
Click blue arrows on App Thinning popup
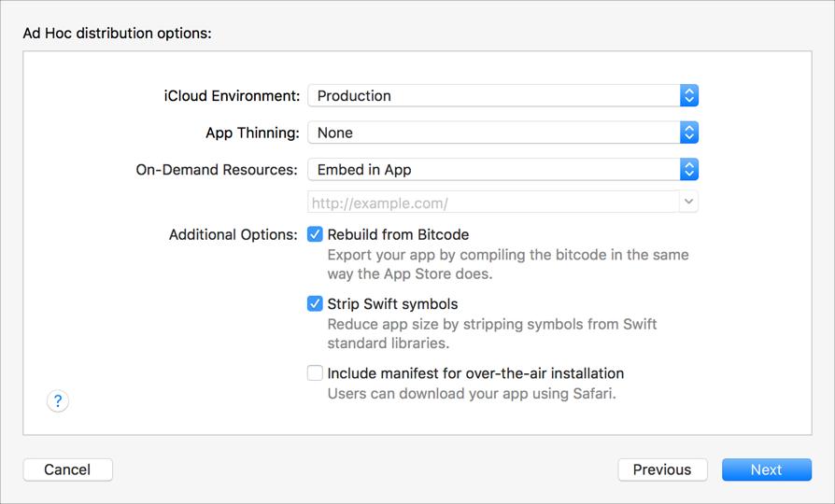click(688, 133)
